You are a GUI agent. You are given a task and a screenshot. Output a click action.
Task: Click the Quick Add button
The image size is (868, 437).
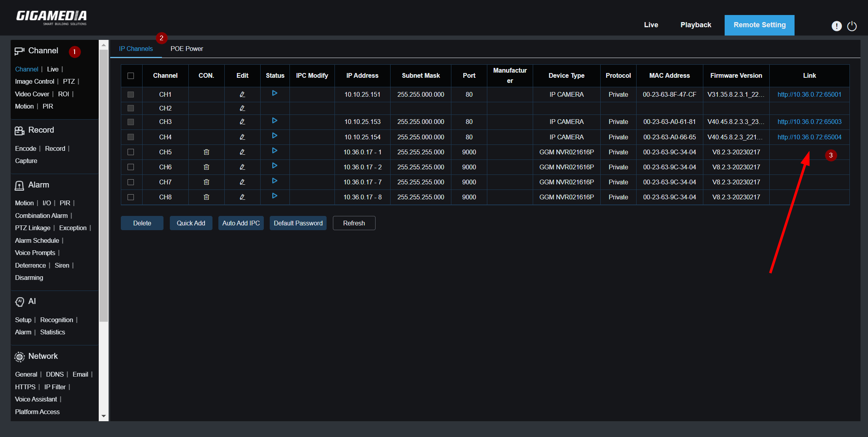pyautogui.click(x=191, y=223)
